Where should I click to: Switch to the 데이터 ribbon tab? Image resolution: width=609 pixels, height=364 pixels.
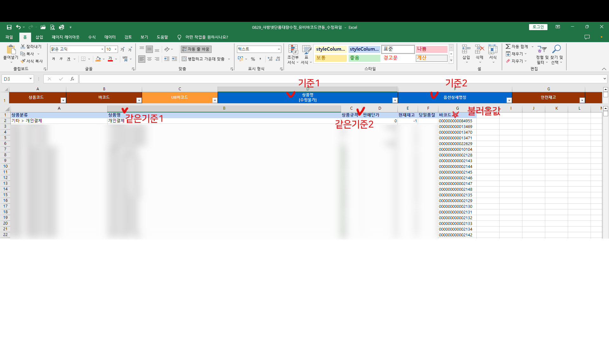[110, 37]
